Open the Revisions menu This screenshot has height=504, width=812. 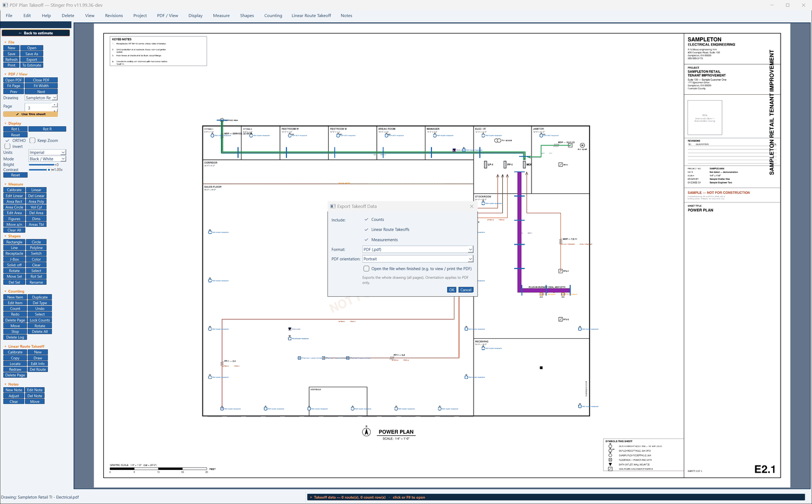tap(114, 16)
